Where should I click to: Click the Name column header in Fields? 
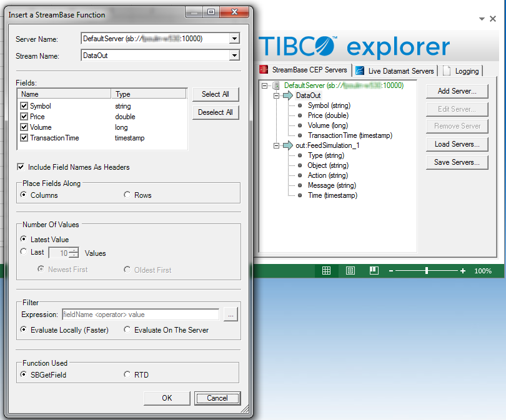click(x=64, y=94)
